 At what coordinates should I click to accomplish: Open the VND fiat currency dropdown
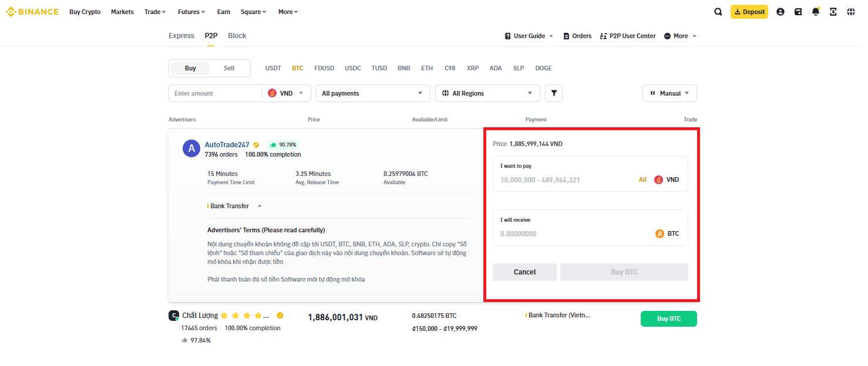[x=286, y=93]
